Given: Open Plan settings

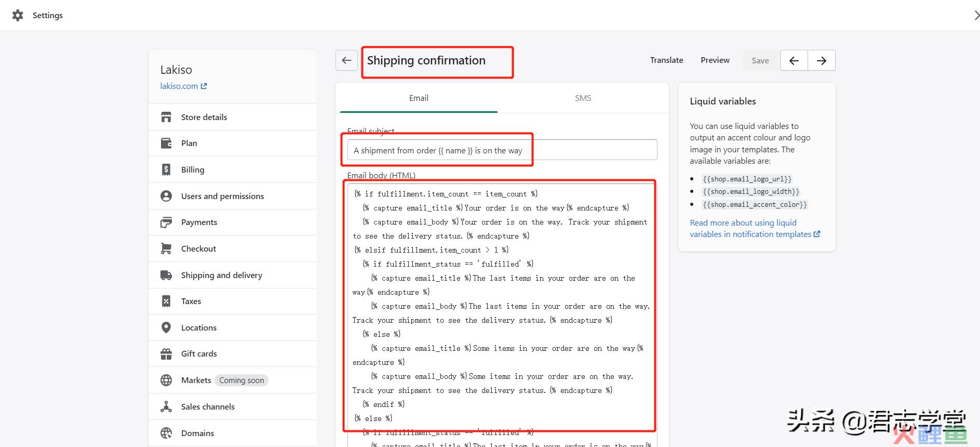Looking at the screenshot, I should [x=233, y=143].
